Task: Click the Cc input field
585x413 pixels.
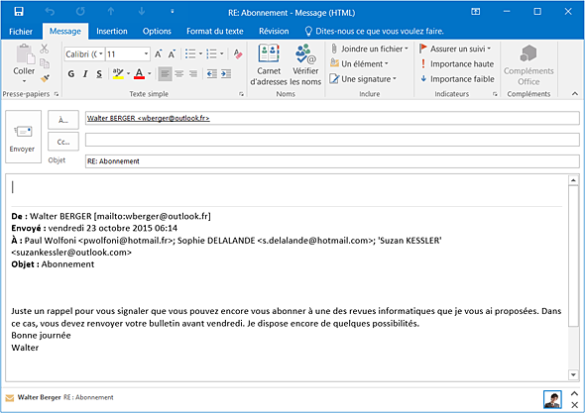Action: pyautogui.click(x=332, y=140)
